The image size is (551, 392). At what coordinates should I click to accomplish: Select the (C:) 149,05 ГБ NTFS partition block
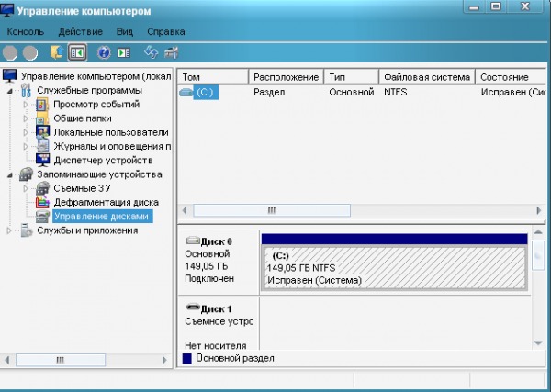click(394, 268)
